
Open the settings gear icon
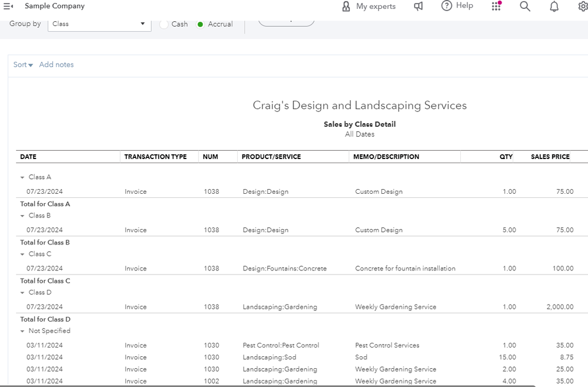tap(583, 6)
